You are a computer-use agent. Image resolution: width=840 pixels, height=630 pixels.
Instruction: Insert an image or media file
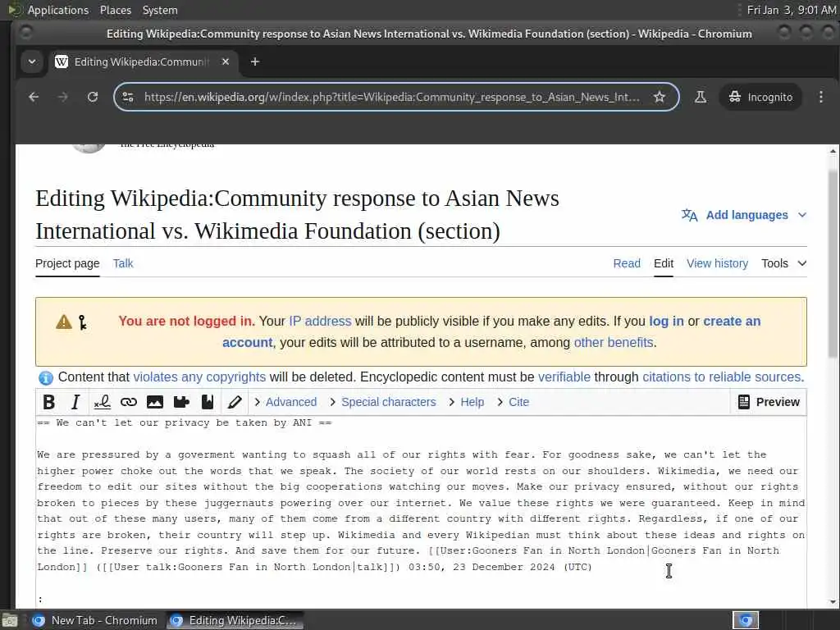coord(155,402)
